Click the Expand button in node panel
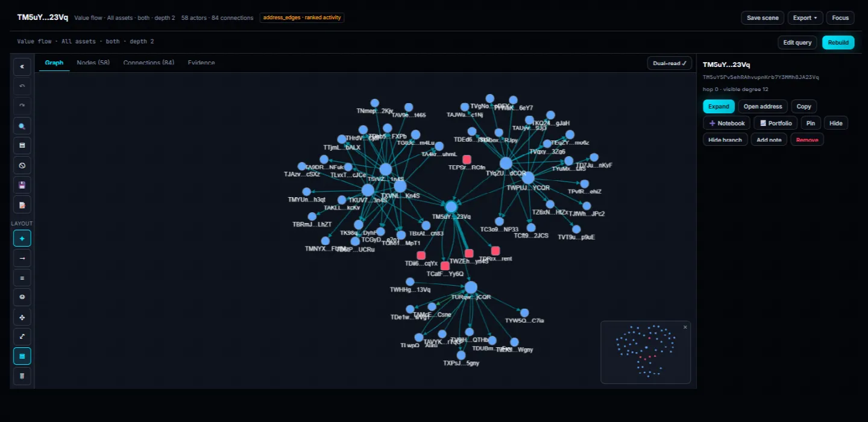 tap(719, 106)
